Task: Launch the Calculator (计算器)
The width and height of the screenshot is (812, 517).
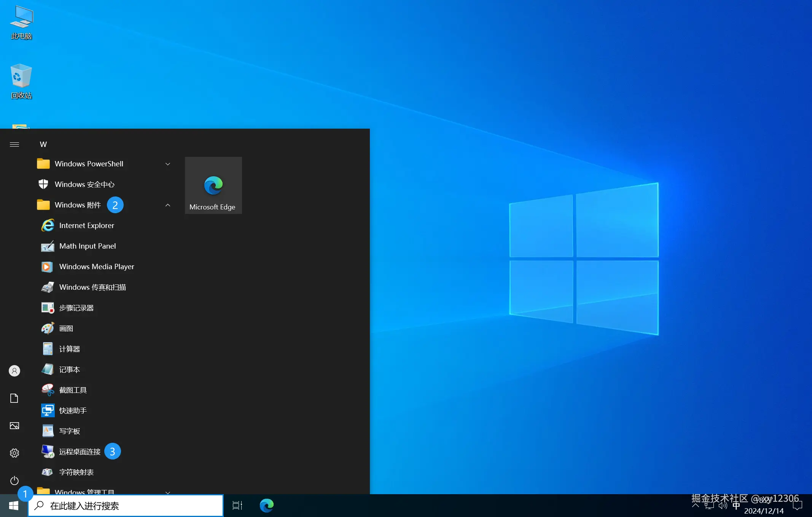Action: pos(69,349)
